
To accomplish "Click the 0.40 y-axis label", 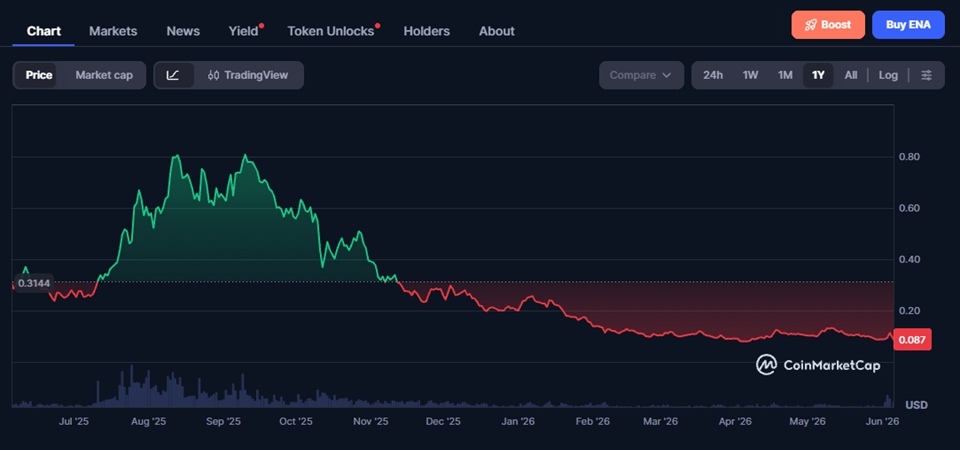I will click(x=909, y=260).
